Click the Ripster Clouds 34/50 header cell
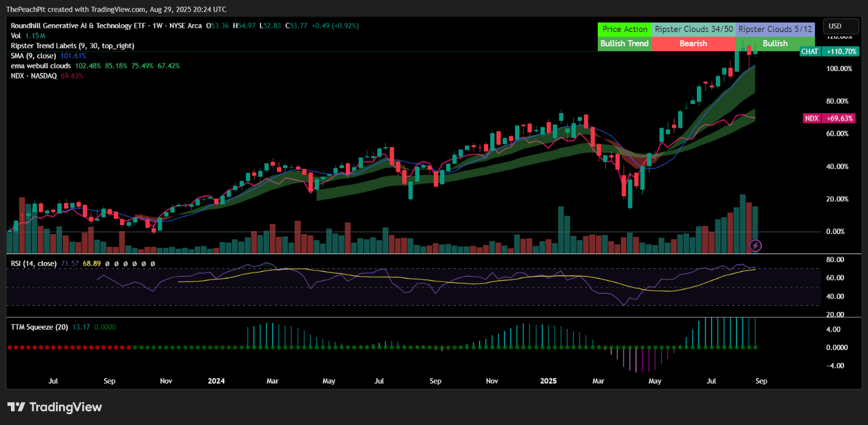The image size is (868, 425). (x=693, y=29)
